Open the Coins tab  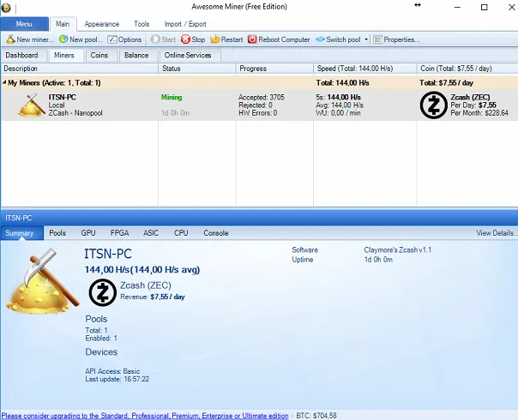pyautogui.click(x=99, y=55)
